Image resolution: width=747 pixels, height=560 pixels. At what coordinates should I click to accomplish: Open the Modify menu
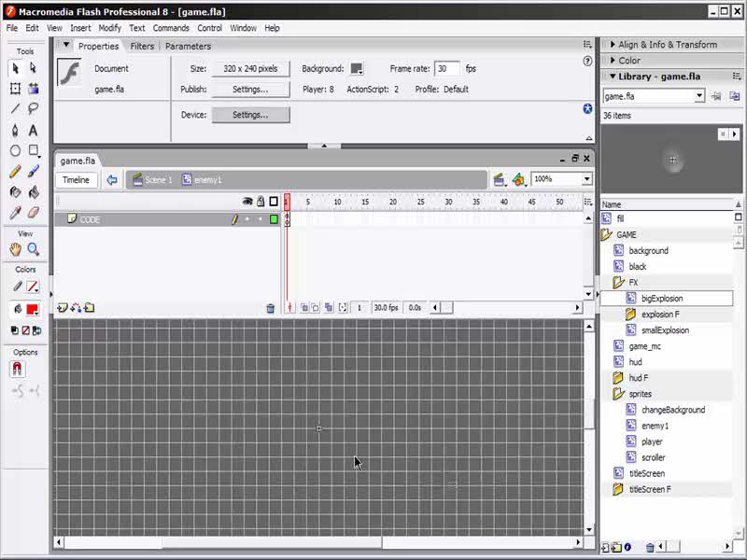pos(110,28)
